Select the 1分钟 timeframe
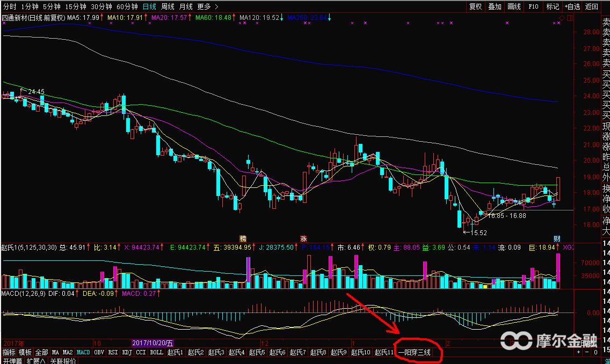 click(x=30, y=6)
